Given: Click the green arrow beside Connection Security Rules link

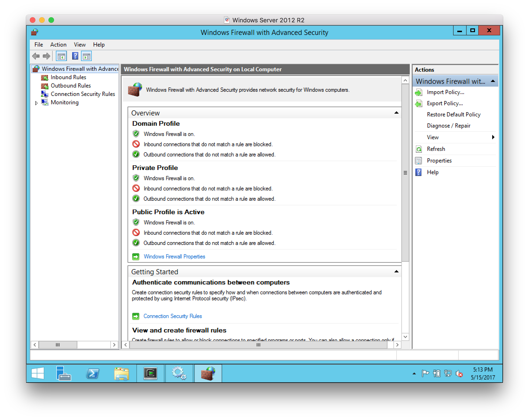Looking at the screenshot, I should click(136, 316).
